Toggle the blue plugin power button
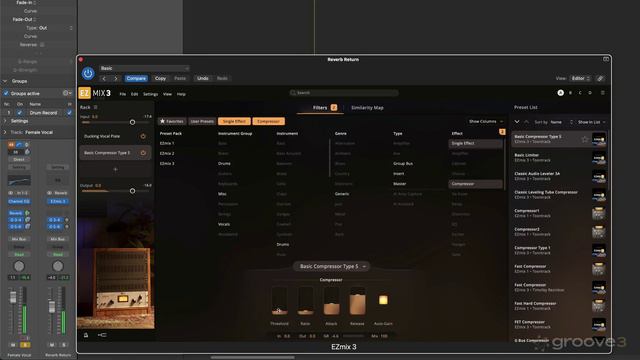 pos(88,73)
